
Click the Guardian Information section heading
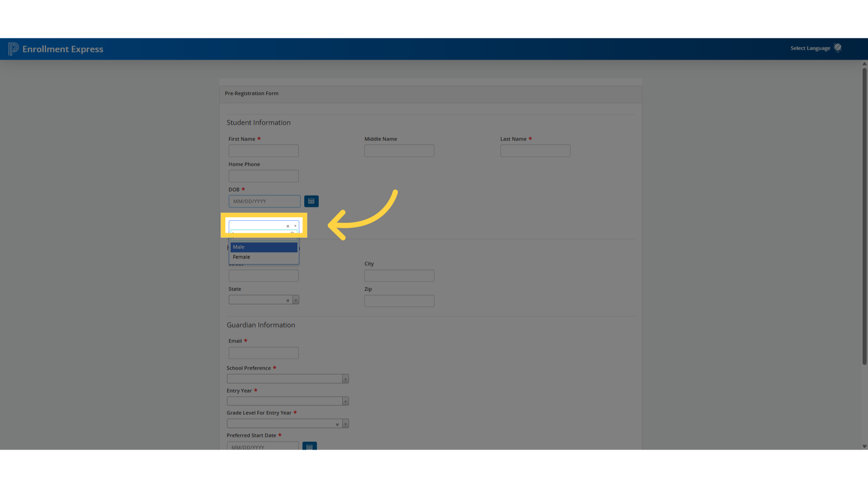(x=261, y=325)
